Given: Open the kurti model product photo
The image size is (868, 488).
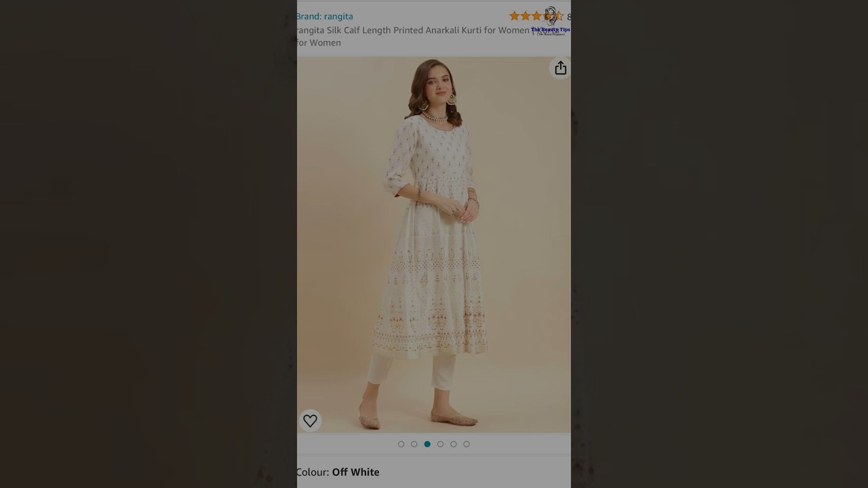Looking at the screenshot, I should pyautogui.click(x=434, y=245).
